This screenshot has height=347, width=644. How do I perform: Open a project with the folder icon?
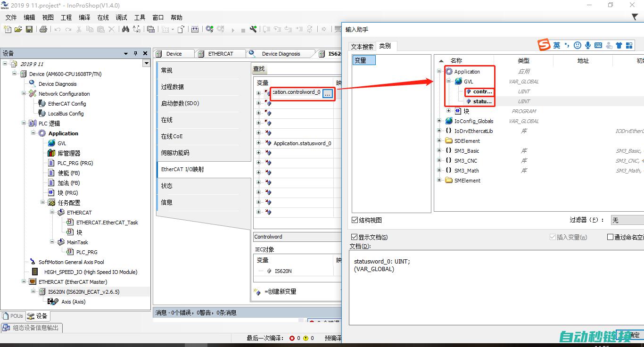pyautogui.click(x=18, y=29)
